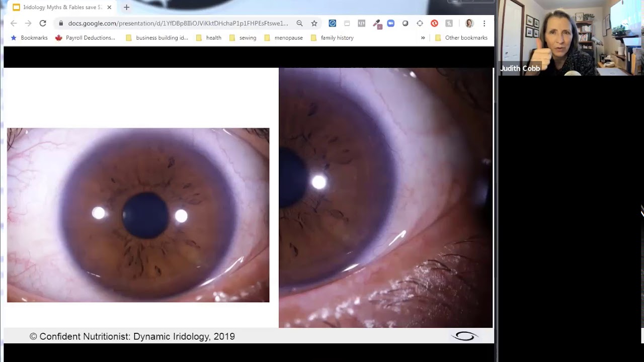The image size is (644, 362).
Task: Close the Iridology Myths & Fables tab
Action: coord(109,7)
